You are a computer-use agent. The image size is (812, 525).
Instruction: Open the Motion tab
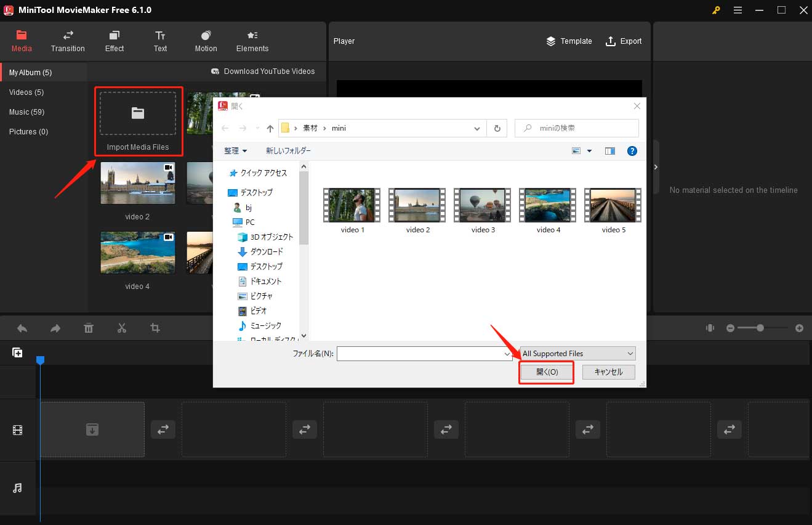pos(206,41)
